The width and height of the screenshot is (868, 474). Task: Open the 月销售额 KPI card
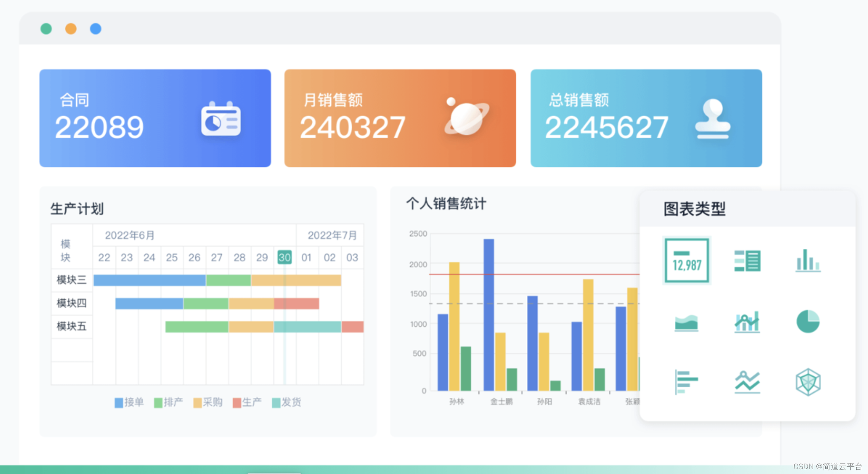point(399,117)
